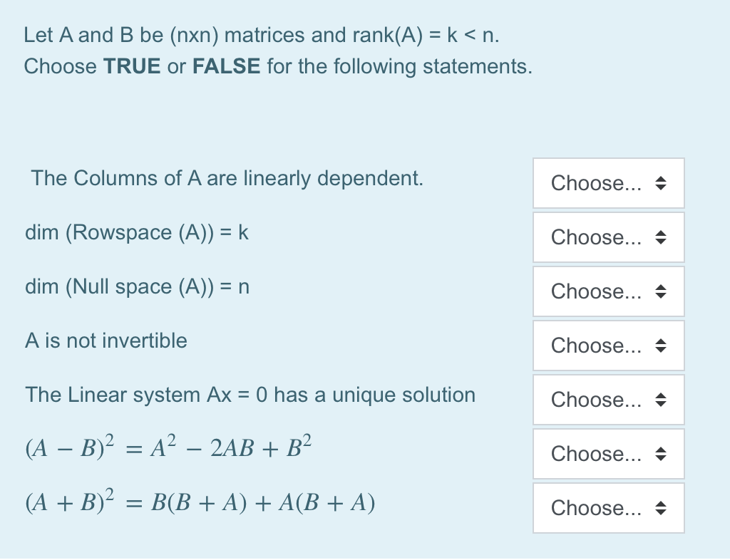Screen dimensions: 730x560
Task: Click the arrow icon on the bottom Choose selector
Action: pyautogui.click(x=662, y=508)
